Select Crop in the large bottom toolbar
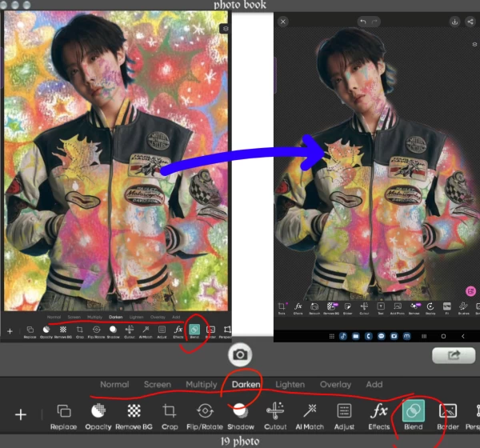 170,417
